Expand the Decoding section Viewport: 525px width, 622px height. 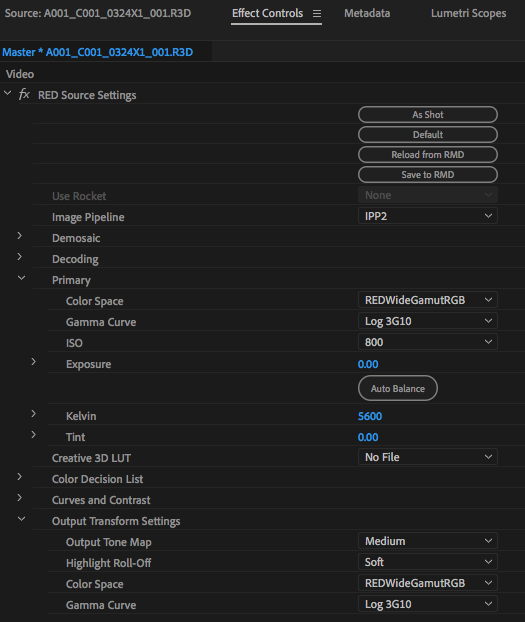tap(19, 257)
